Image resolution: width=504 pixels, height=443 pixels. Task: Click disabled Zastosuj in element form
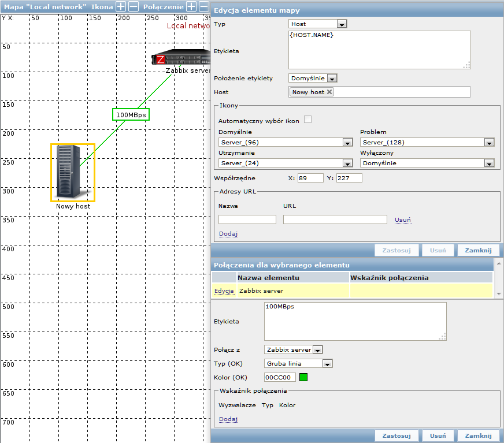396,250
